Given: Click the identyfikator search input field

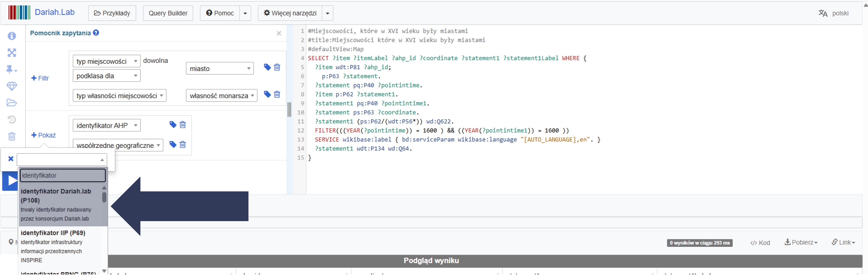Looking at the screenshot, I should (x=63, y=175).
